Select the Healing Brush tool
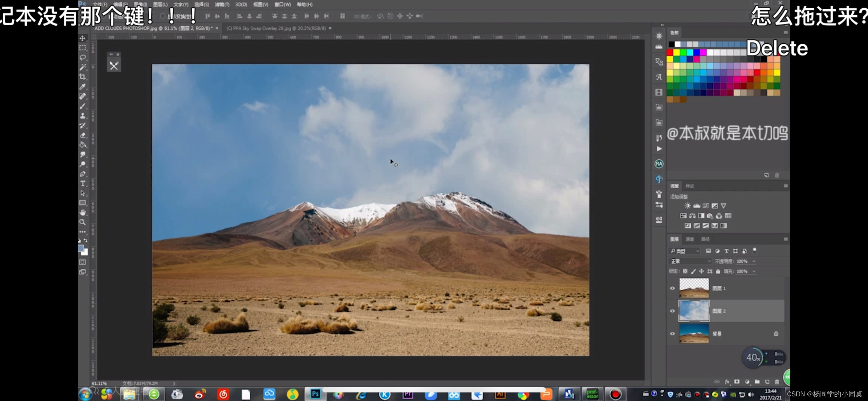Image resolution: width=868 pixels, height=401 pixels. point(83,96)
